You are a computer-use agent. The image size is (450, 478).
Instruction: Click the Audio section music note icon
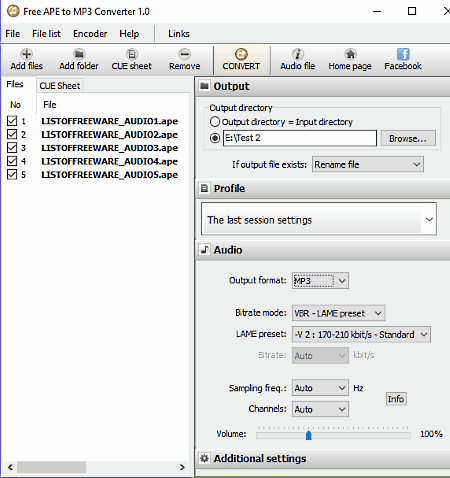click(x=204, y=250)
